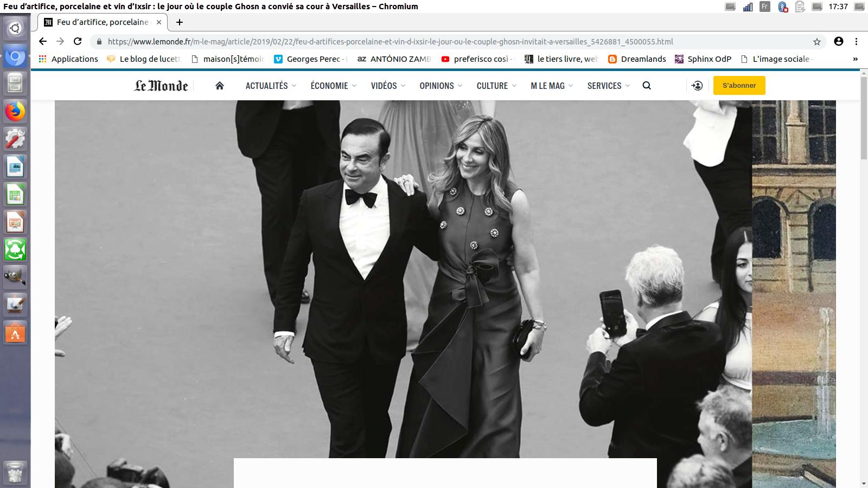Expand the ÉCONOMIE dropdown menu
Image resolution: width=868 pixels, height=488 pixels.
click(x=333, y=86)
